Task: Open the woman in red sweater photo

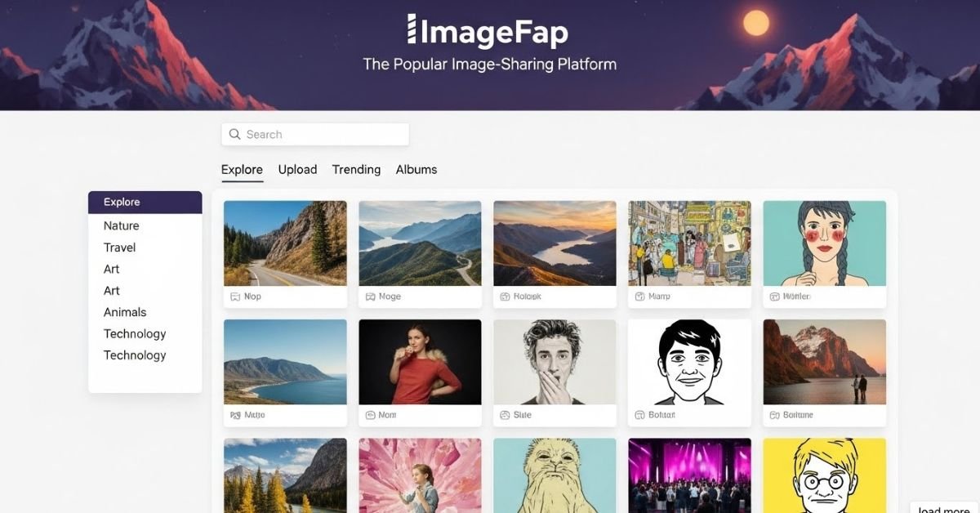Action: (x=420, y=362)
